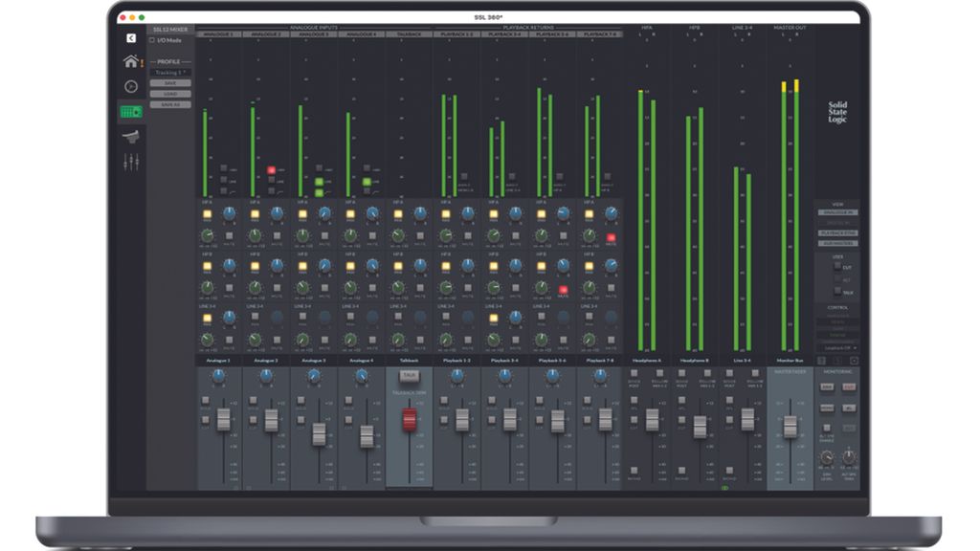980x551 pixels.
Task: Click the SAVE button under Profile
Action: (170, 82)
